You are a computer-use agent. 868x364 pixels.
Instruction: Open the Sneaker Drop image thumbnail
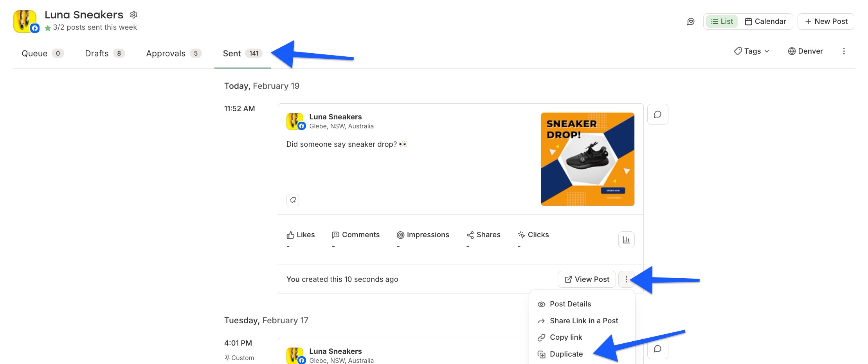tap(587, 159)
